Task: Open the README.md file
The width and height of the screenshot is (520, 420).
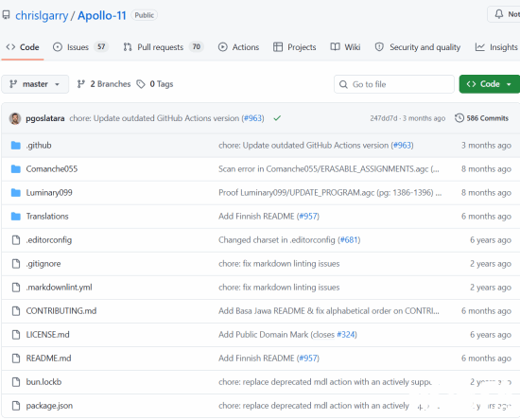Action: [x=49, y=359]
